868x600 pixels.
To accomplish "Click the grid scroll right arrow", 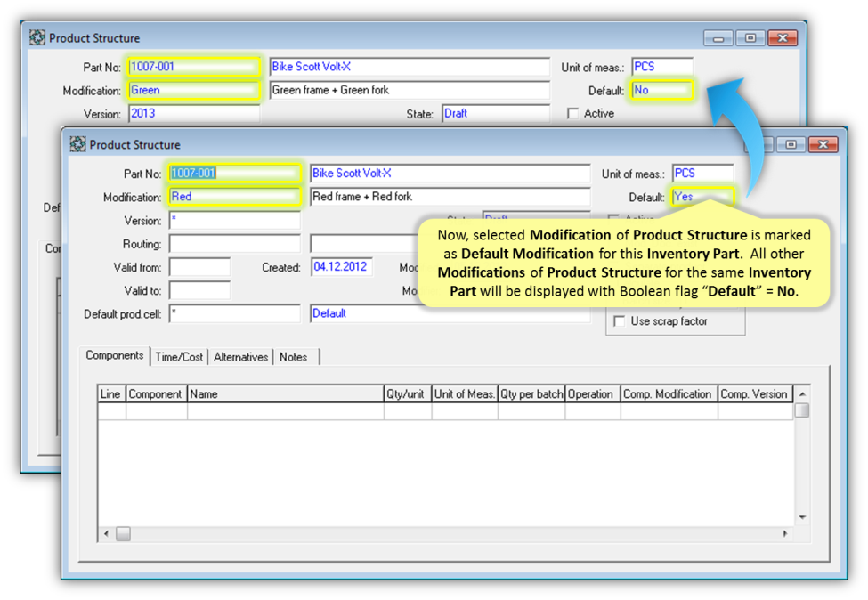I will [x=785, y=534].
